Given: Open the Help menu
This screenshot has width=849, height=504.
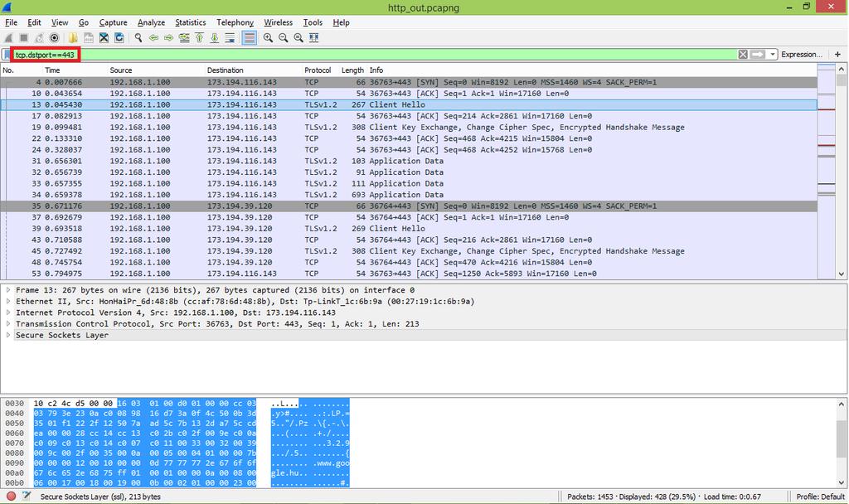Looking at the screenshot, I should coord(341,22).
